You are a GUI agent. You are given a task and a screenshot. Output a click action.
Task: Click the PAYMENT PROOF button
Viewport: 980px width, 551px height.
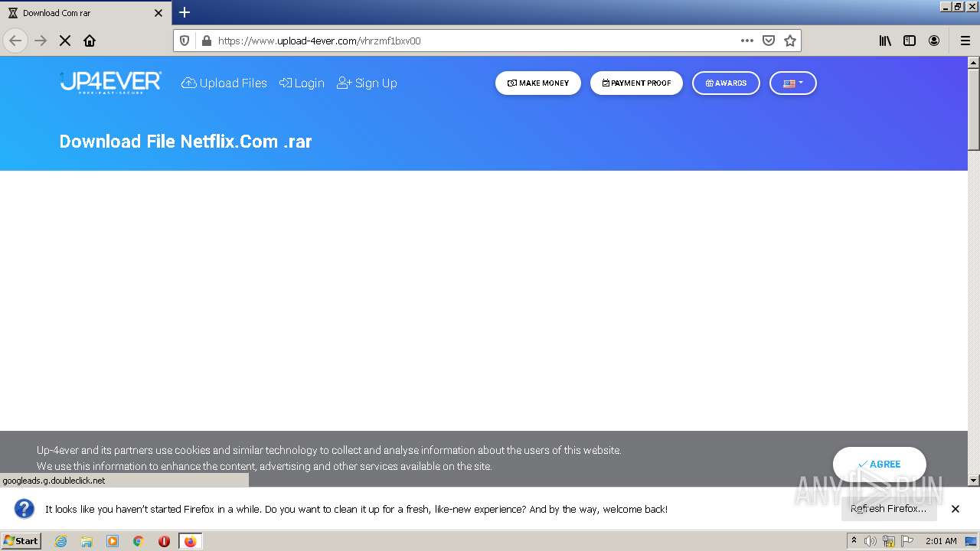tap(636, 83)
